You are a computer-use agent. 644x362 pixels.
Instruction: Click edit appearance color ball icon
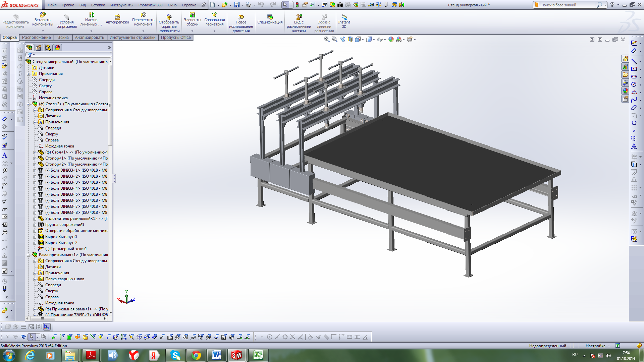[x=391, y=40]
